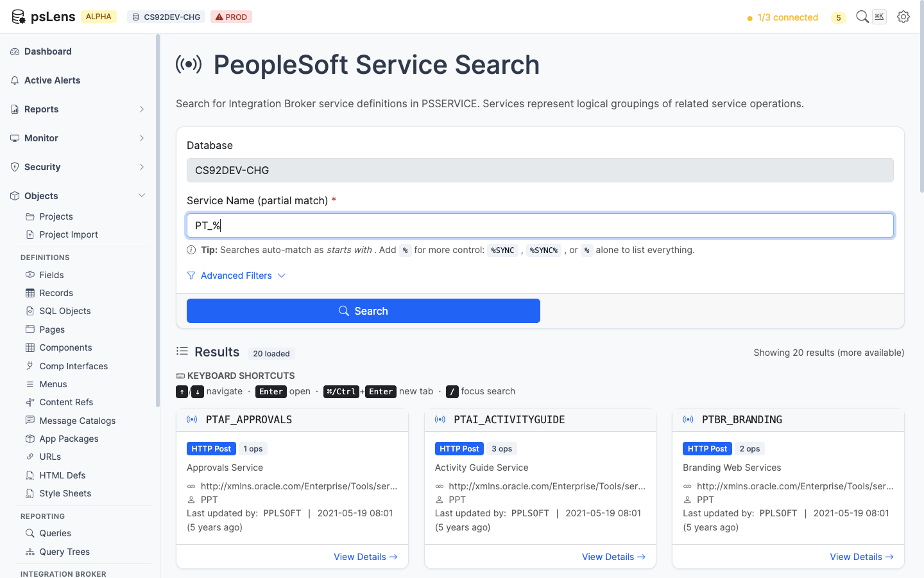The width and height of the screenshot is (924, 578).
Task: View Details for PTAF_APPROVALS
Action: 366,557
